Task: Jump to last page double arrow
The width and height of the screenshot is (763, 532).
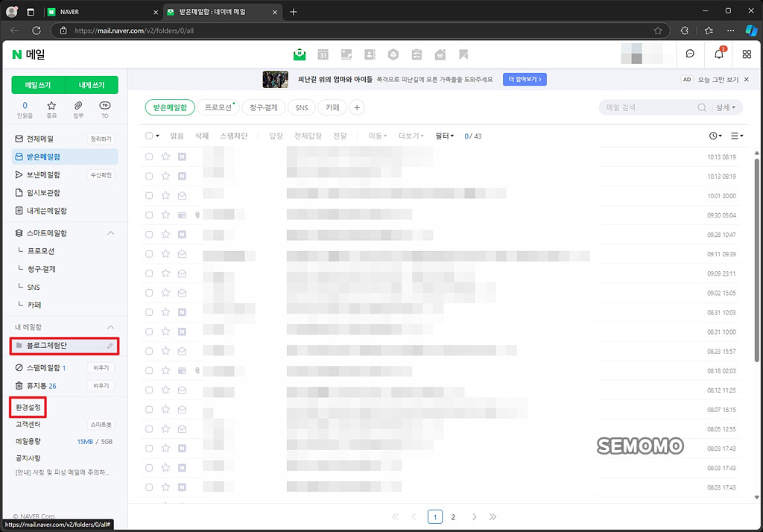Action: (493, 516)
